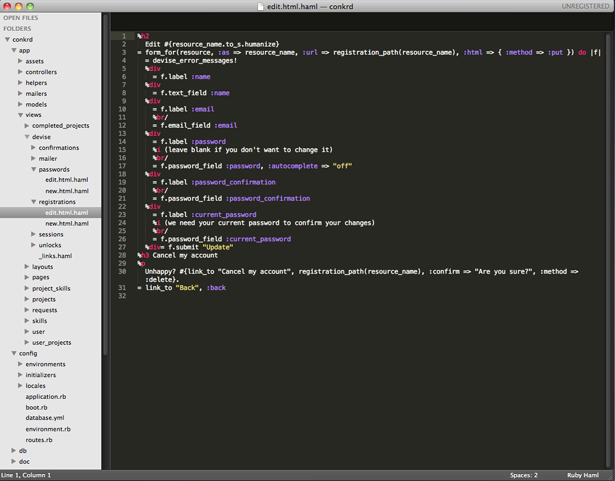Click line number 17 in gutter
The height and width of the screenshot is (481, 615).
tap(122, 166)
